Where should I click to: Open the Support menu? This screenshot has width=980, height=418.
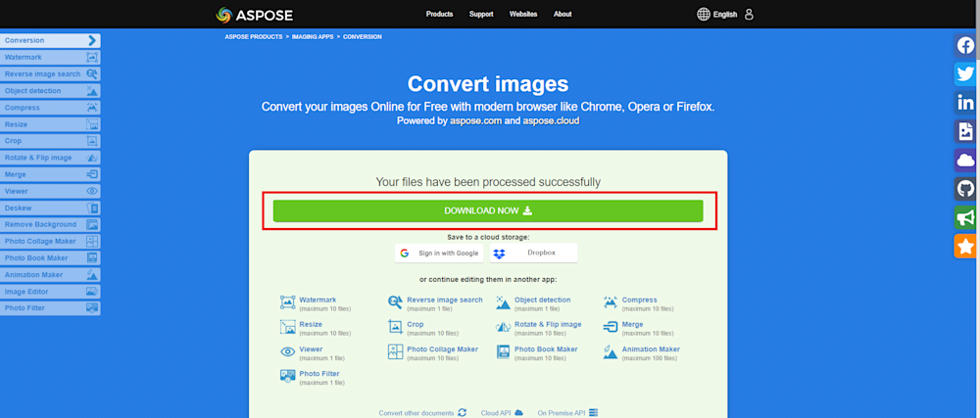click(481, 15)
